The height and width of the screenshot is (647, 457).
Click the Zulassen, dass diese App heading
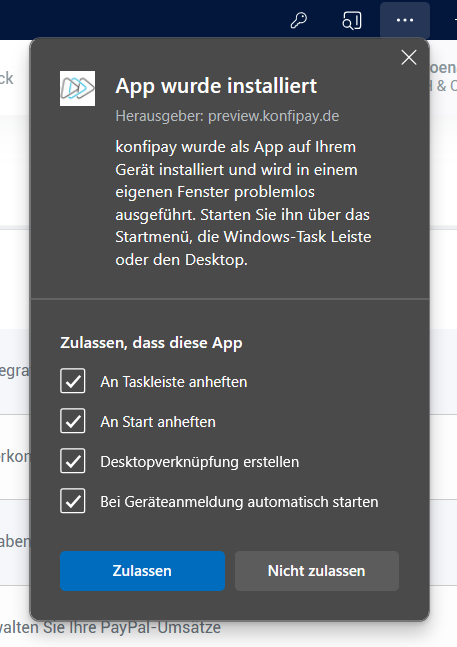151,343
